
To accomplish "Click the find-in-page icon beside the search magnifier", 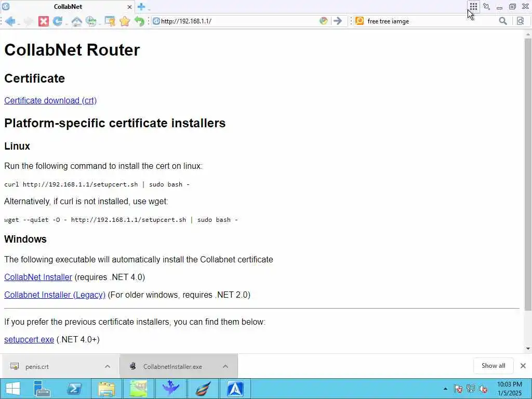I will click(x=521, y=21).
